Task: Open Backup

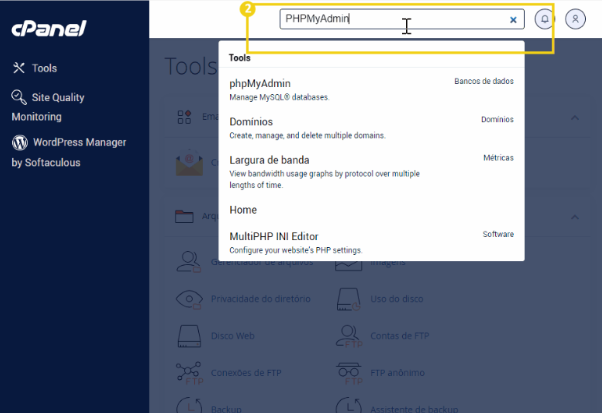Action: point(226,409)
